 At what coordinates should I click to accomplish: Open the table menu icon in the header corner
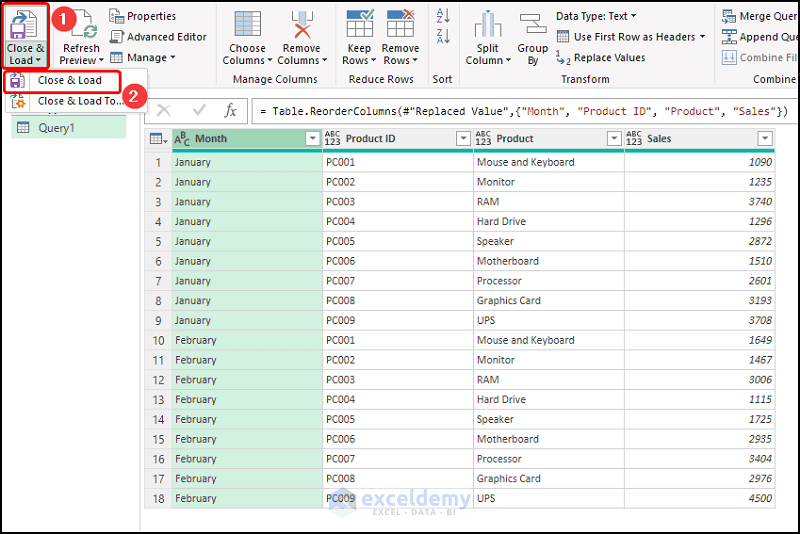coord(158,139)
